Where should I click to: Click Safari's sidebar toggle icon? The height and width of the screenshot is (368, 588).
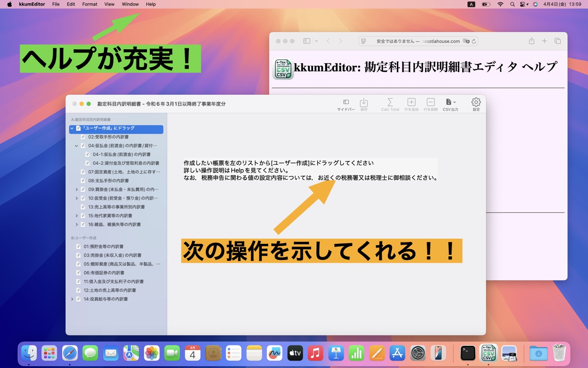(x=307, y=41)
